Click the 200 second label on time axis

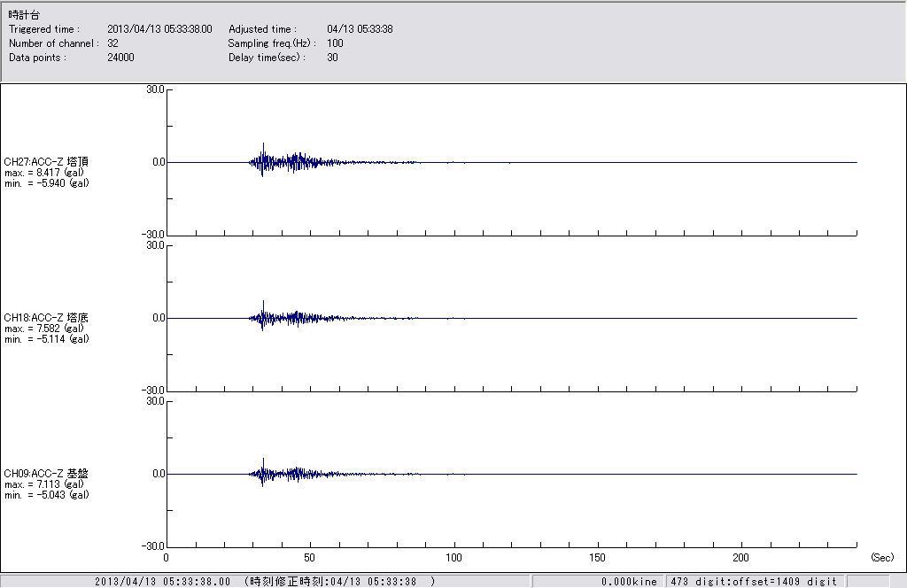[x=741, y=558]
